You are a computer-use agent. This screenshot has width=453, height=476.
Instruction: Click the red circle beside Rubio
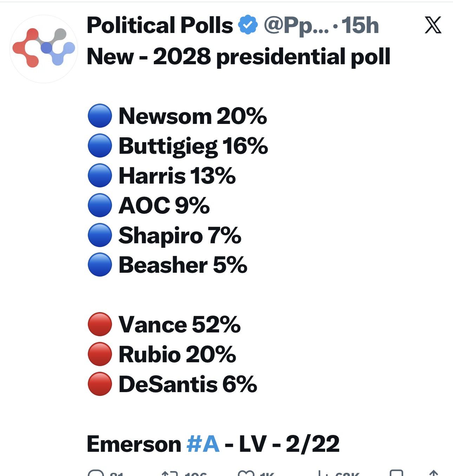(100, 354)
